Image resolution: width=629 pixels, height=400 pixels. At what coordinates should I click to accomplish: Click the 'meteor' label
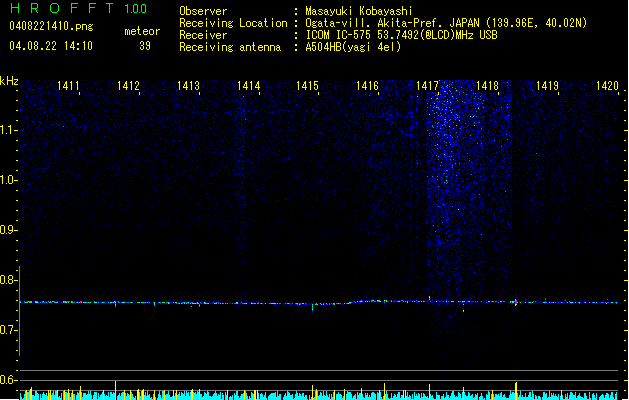[142, 31]
